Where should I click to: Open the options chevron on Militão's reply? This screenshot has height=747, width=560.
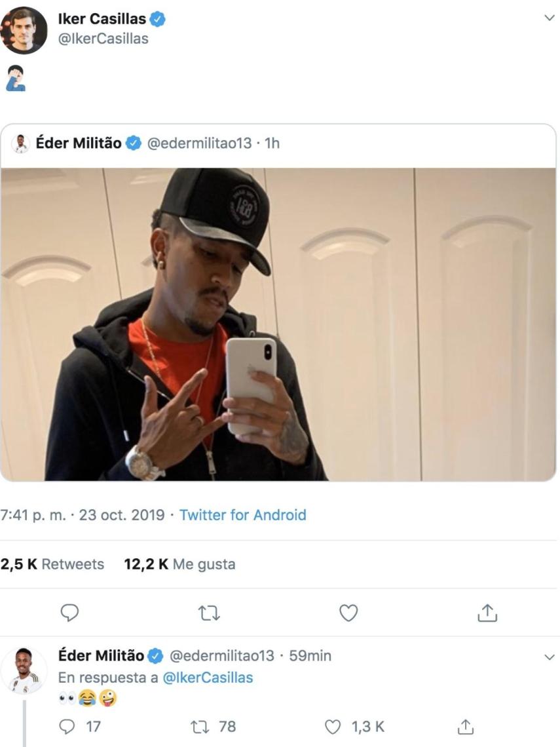(x=549, y=657)
